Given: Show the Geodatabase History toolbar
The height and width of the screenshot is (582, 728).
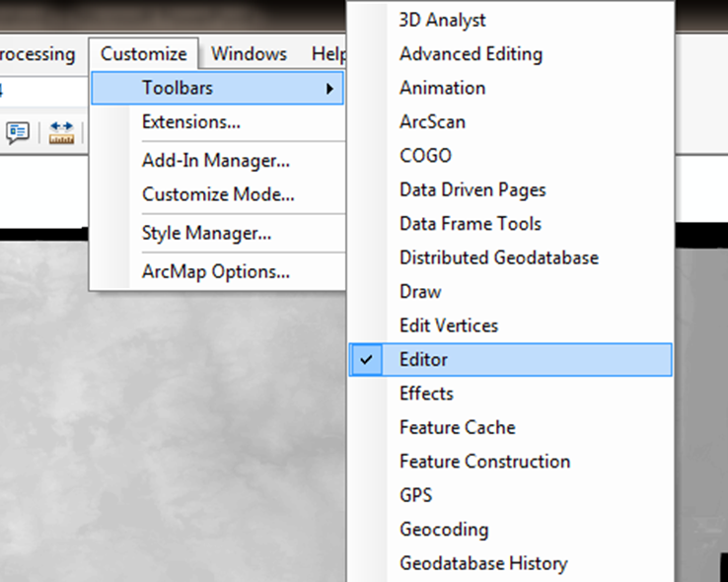Looking at the screenshot, I should tap(510, 563).
